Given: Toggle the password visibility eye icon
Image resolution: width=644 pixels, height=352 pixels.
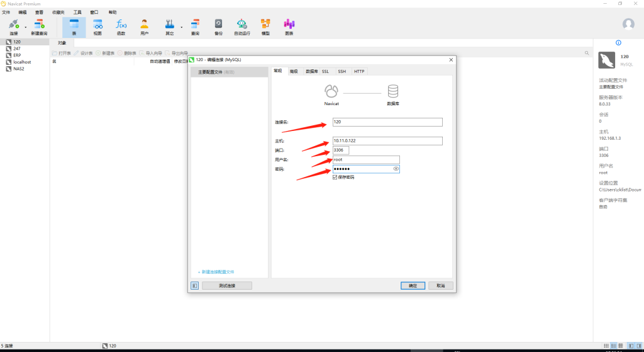Looking at the screenshot, I should tap(396, 169).
